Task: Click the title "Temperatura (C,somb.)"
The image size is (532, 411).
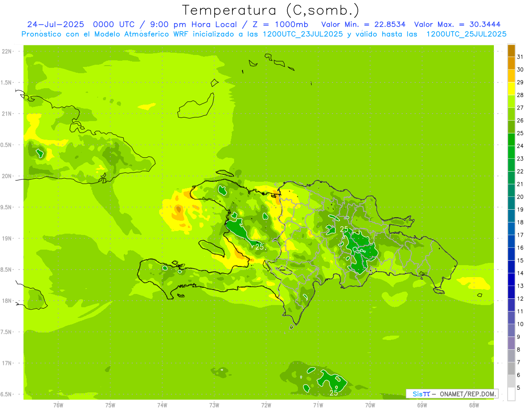Action: tap(270, 11)
